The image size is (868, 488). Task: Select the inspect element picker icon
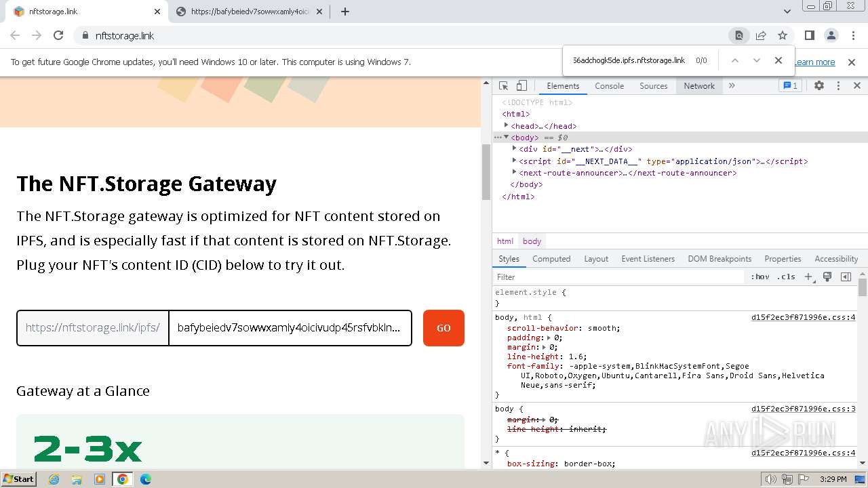(503, 86)
